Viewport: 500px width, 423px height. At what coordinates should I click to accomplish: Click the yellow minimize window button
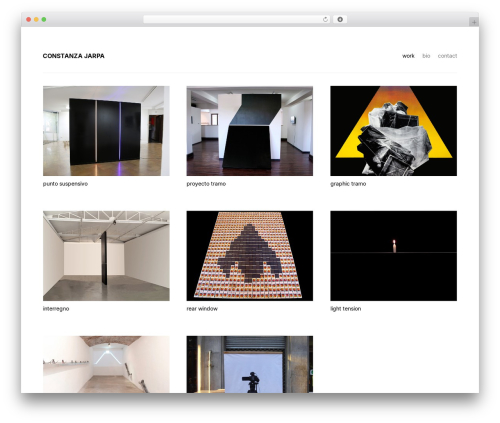(x=36, y=20)
